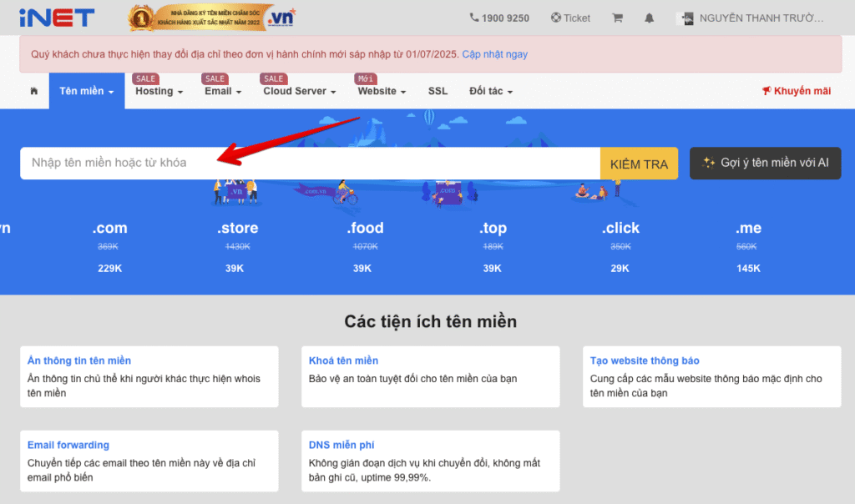855x504 pixels.
Task: Expand the Hosting dropdown menu
Action: pyautogui.click(x=159, y=91)
